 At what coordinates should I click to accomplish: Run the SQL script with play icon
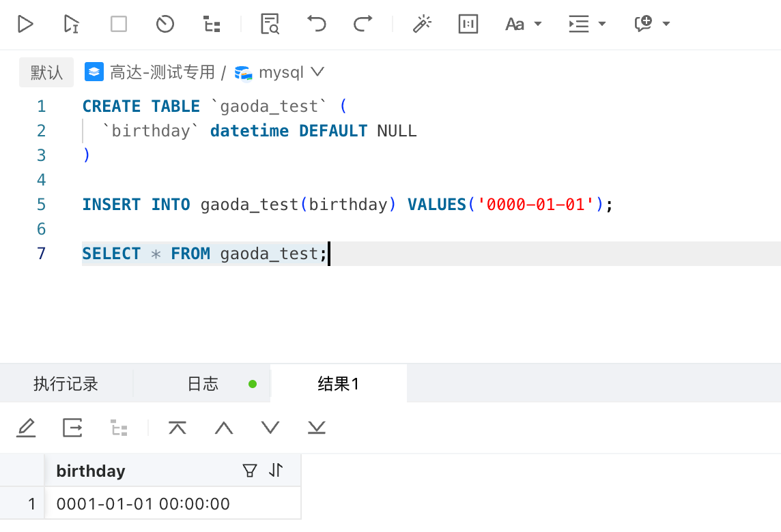(25, 24)
